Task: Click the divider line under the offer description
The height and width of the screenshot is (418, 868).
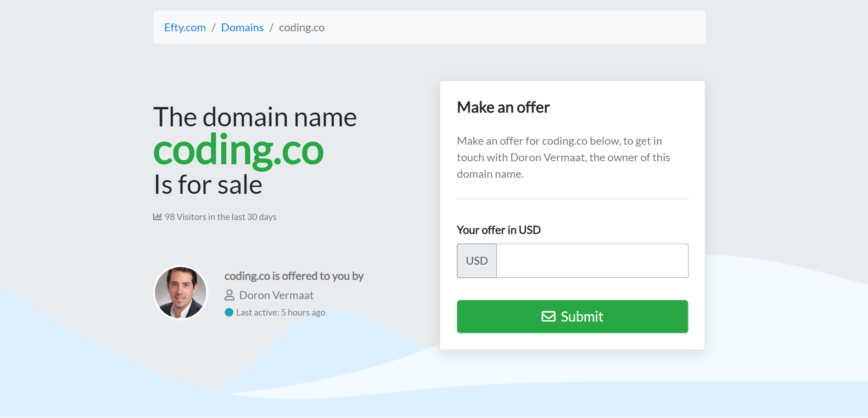Action: click(x=572, y=198)
